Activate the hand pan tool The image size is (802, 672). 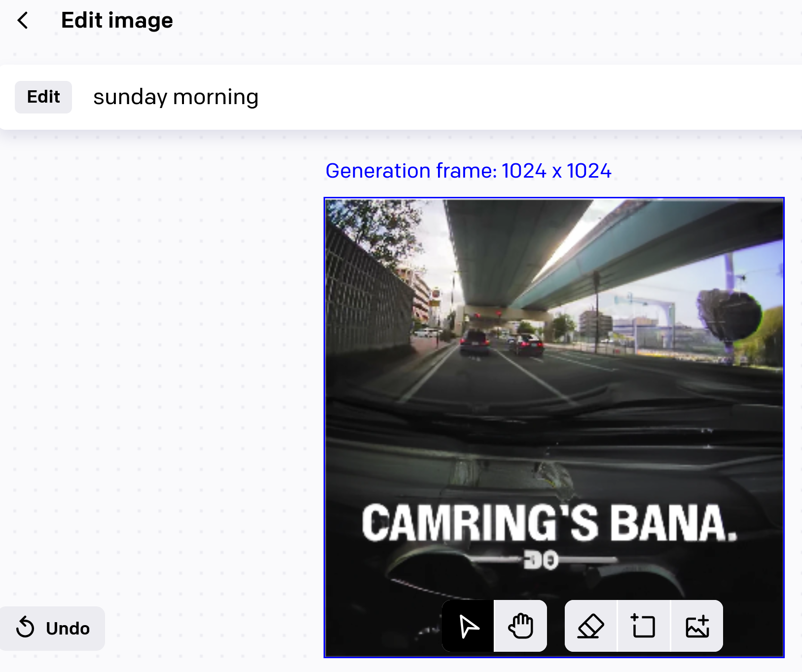[x=520, y=626]
